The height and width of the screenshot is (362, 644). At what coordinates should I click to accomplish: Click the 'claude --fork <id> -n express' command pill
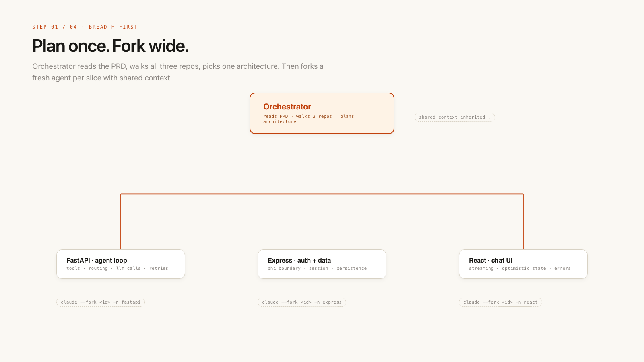coord(302,302)
